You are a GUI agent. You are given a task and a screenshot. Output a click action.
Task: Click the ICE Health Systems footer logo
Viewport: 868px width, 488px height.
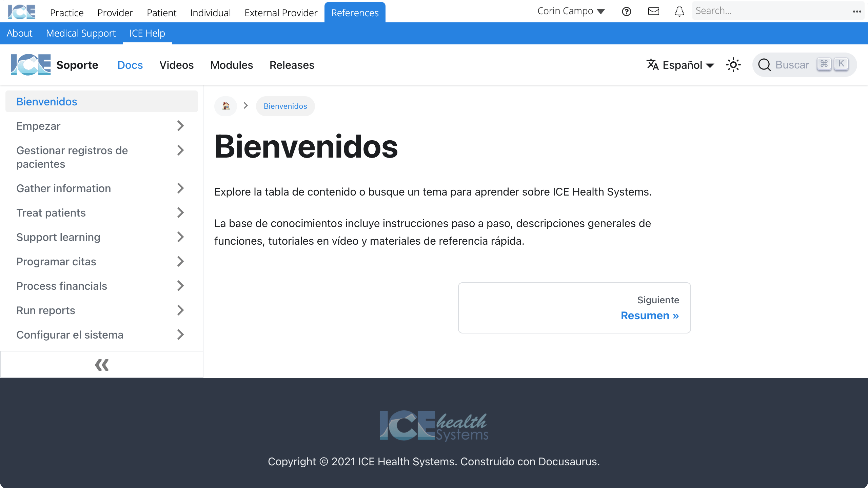click(x=434, y=426)
